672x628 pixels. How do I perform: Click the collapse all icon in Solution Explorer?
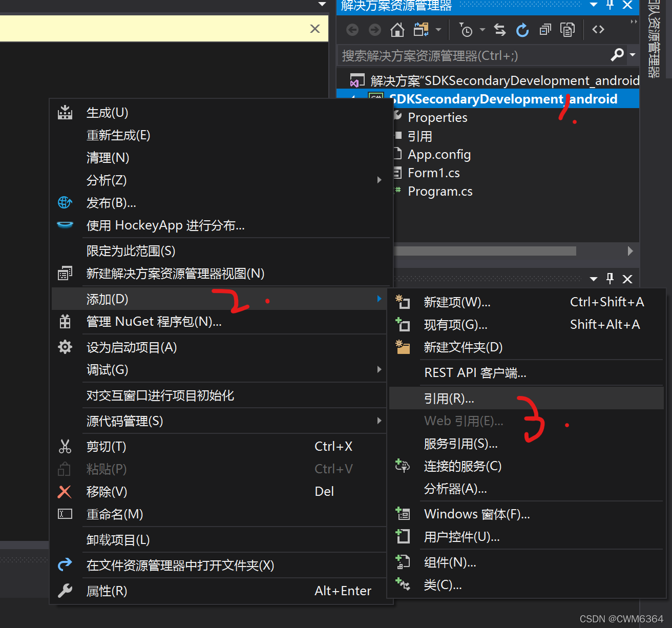click(x=545, y=30)
